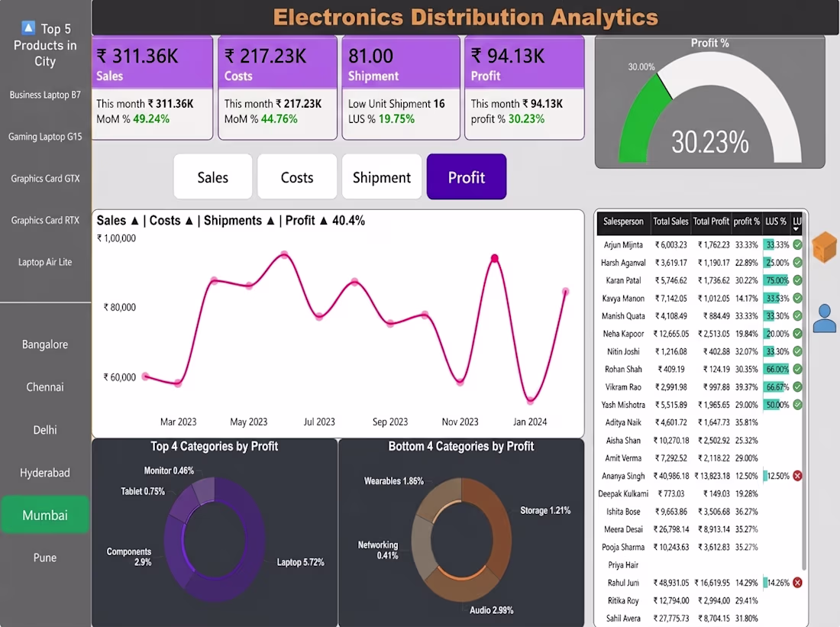Click Sahil Avera salesperson row name
The height and width of the screenshot is (627, 840).
click(x=623, y=619)
